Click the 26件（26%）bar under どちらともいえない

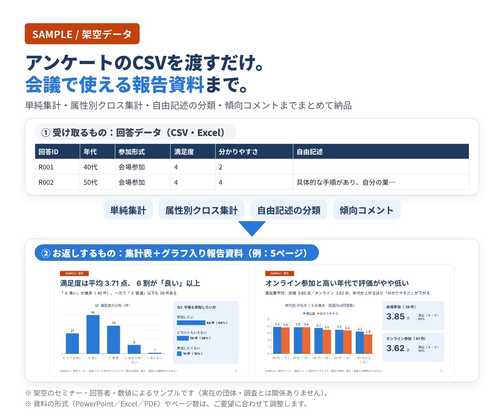183,338
